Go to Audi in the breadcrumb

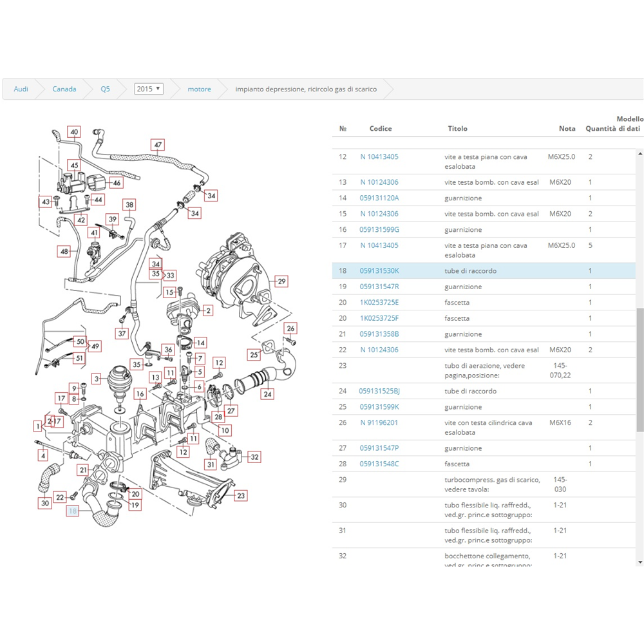click(21, 89)
